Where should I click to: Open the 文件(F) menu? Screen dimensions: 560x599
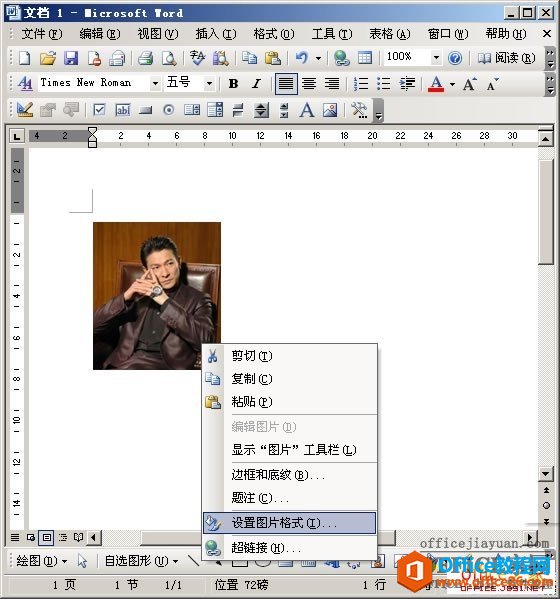point(42,34)
